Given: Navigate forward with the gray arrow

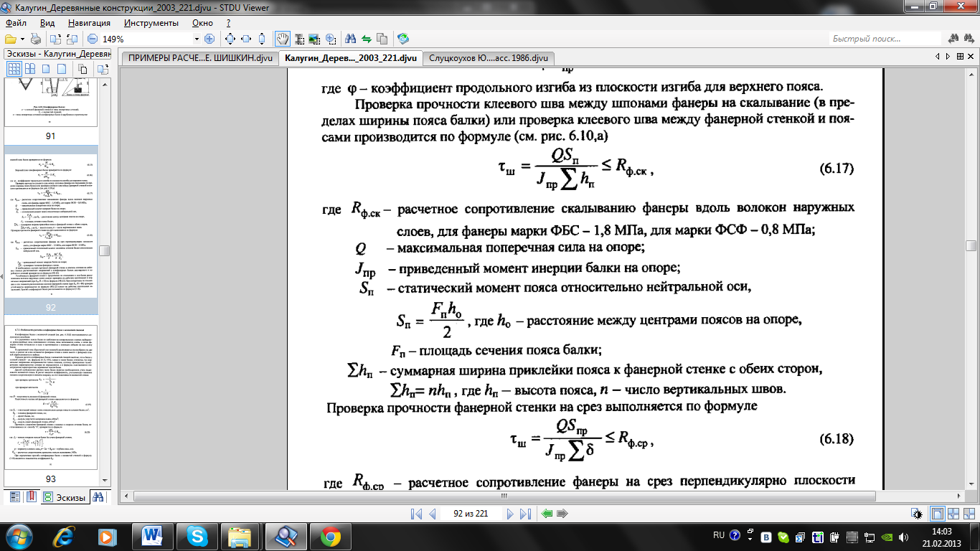Looking at the screenshot, I should tap(562, 514).
